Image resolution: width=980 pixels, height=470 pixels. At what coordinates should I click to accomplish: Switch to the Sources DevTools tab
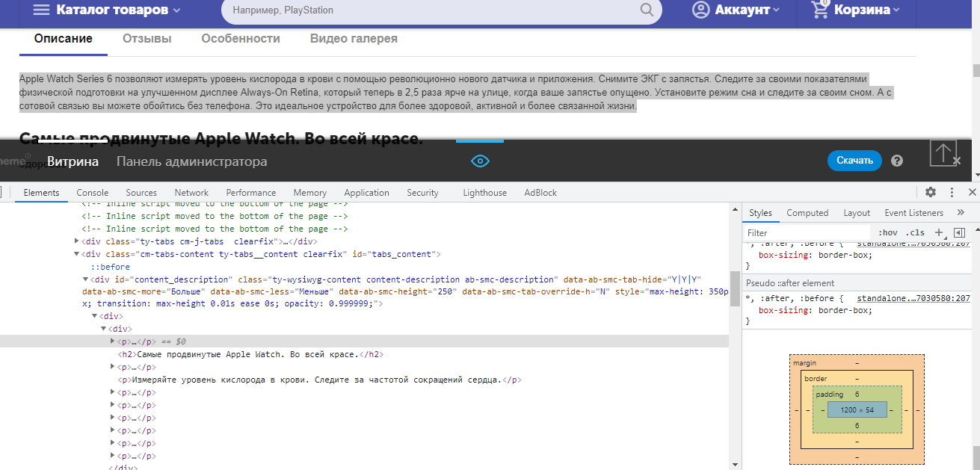tap(141, 193)
